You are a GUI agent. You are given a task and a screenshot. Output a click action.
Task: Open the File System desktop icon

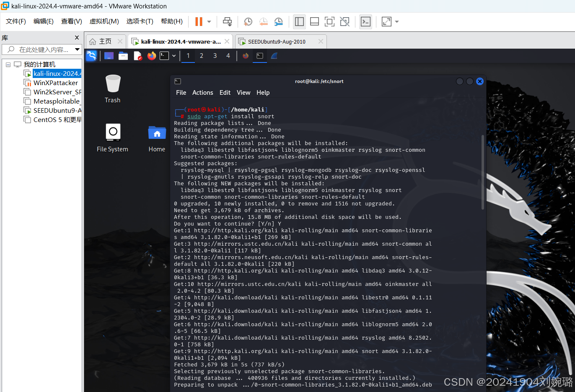pos(112,138)
